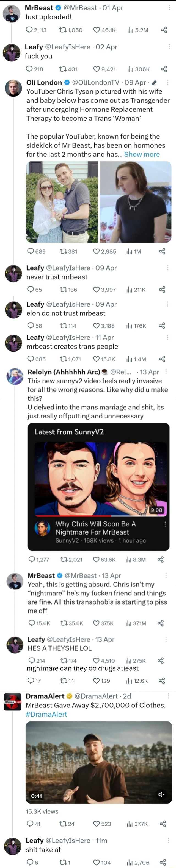Click "Show more" on Oli London's tweet

tap(142, 154)
